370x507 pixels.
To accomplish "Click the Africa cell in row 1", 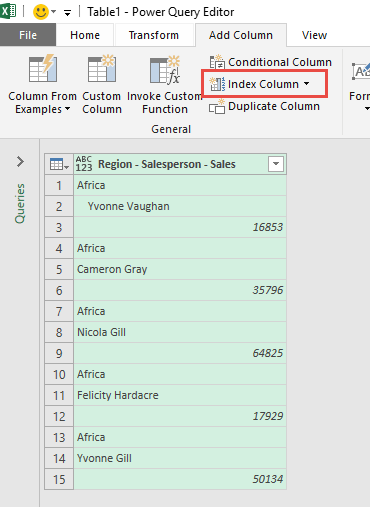I will point(180,185).
